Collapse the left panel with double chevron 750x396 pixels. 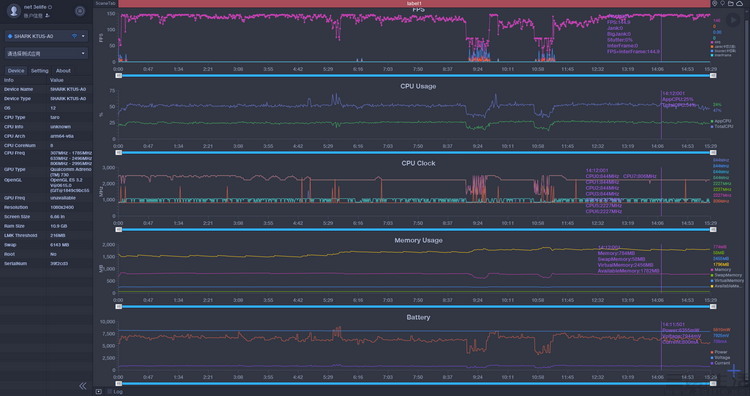(83, 385)
